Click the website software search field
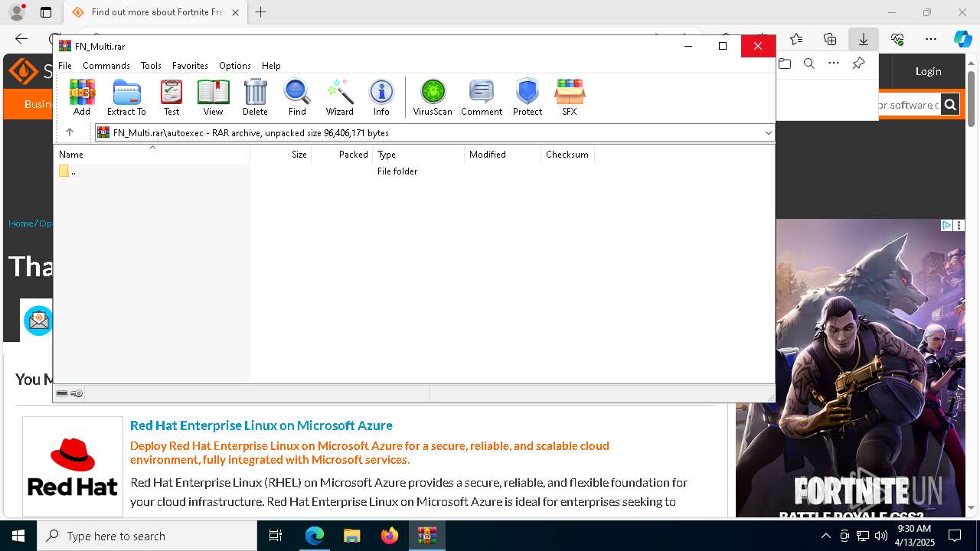The width and height of the screenshot is (980, 551). 908,105
